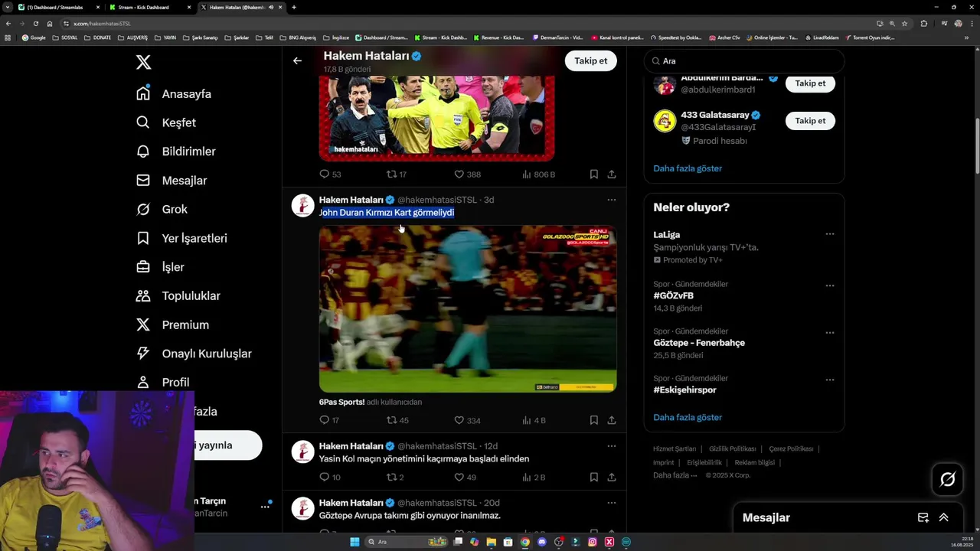
Task: Open Windows Start menu
Action: pos(354,542)
